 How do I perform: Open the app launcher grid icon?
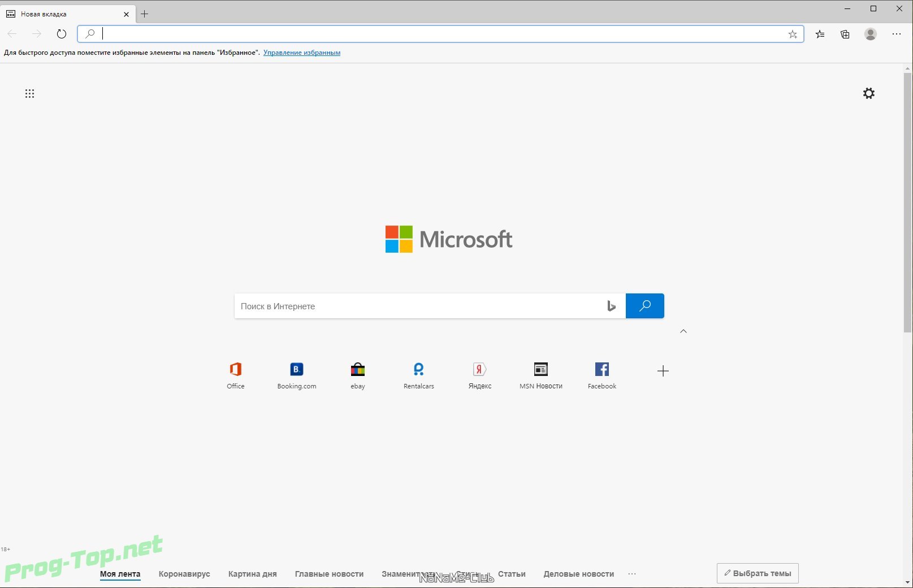29,93
